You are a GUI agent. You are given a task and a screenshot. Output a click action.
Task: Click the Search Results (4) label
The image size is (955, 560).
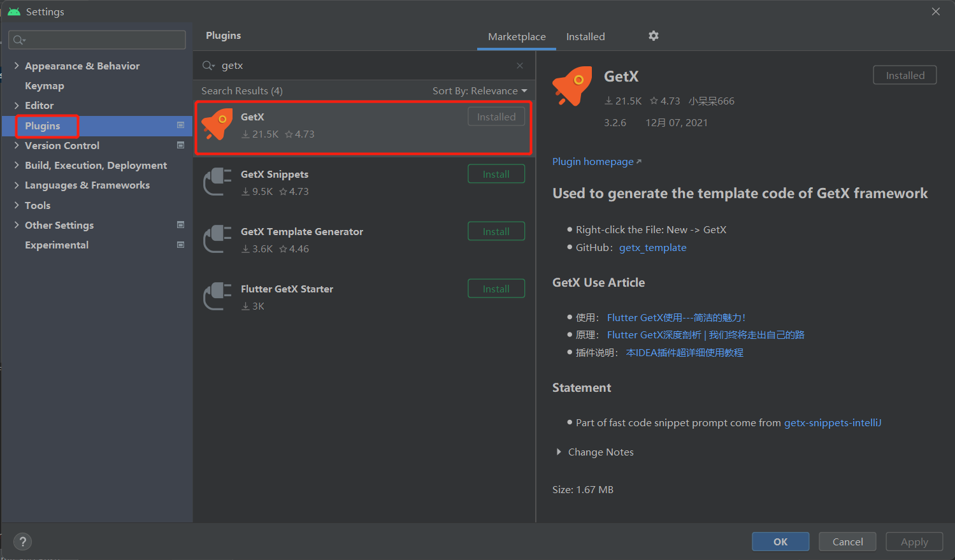(242, 90)
